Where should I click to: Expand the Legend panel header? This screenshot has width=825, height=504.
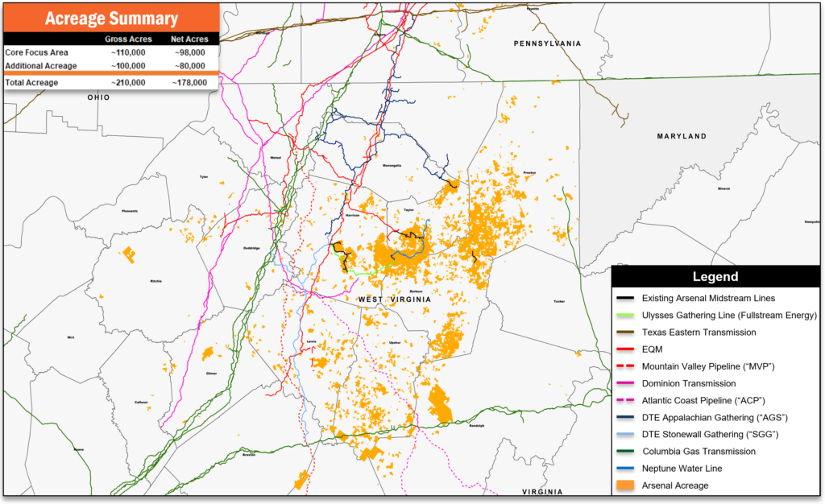(x=714, y=277)
